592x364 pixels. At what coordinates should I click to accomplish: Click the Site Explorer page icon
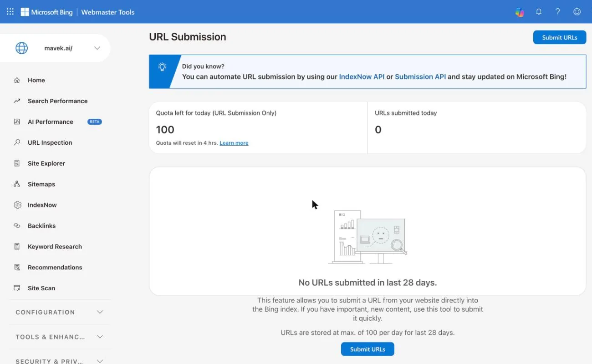[17, 163]
